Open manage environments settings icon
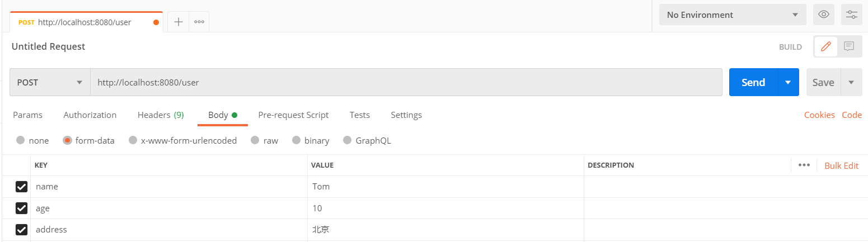This screenshot has height=242, width=868. [x=851, y=15]
